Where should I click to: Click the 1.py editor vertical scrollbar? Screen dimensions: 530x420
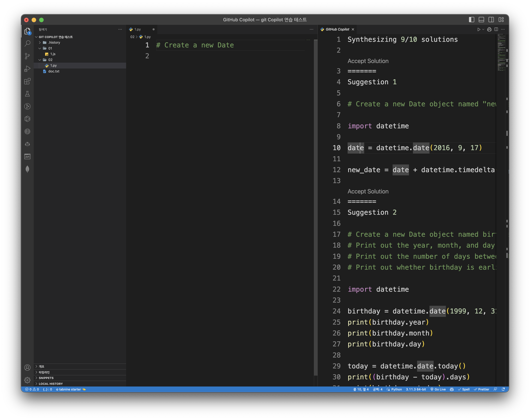coord(316,208)
